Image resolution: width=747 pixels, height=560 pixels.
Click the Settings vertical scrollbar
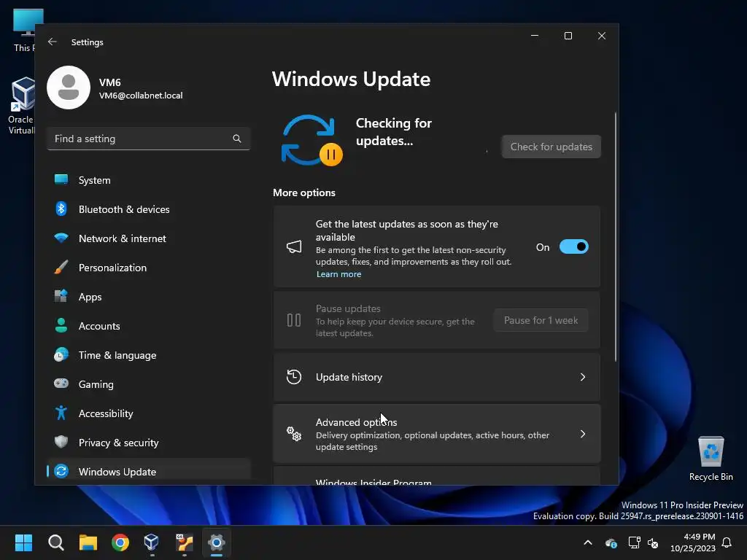pos(616,237)
